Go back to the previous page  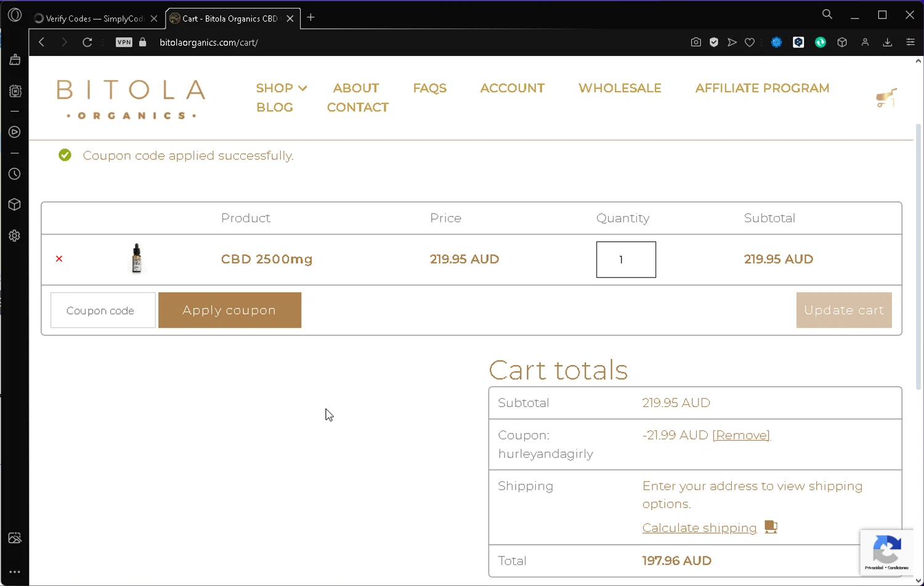pos(42,42)
